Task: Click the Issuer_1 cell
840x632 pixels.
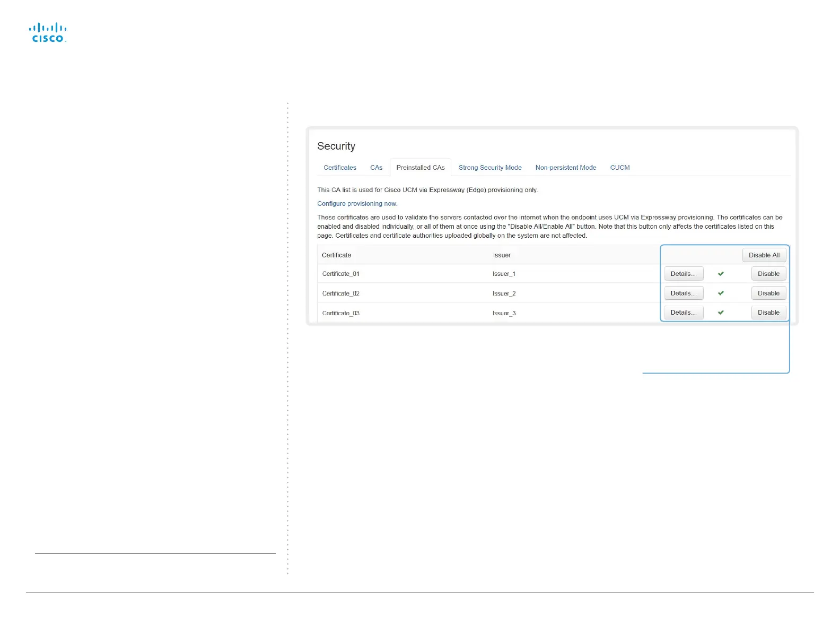Action: point(504,274)
